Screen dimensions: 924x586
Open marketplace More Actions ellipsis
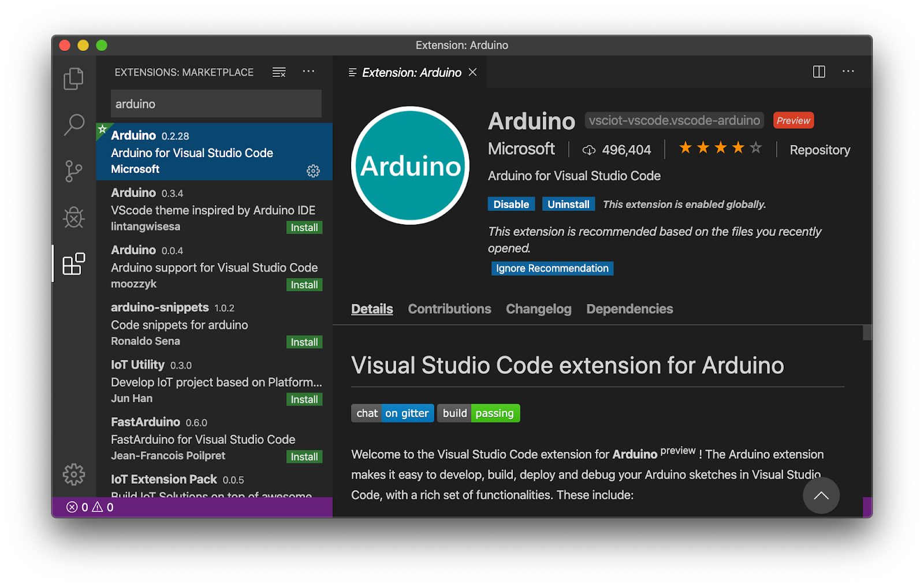(308, 72)
